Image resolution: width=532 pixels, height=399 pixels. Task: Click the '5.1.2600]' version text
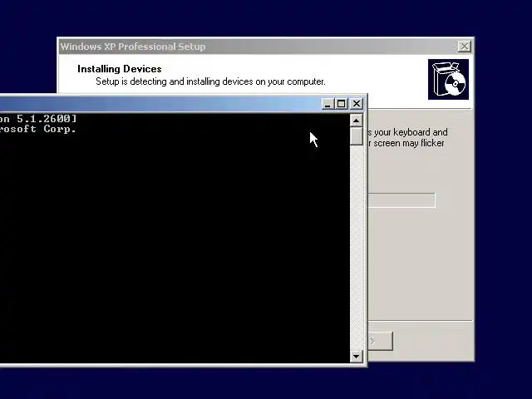(x=47, y=118)
